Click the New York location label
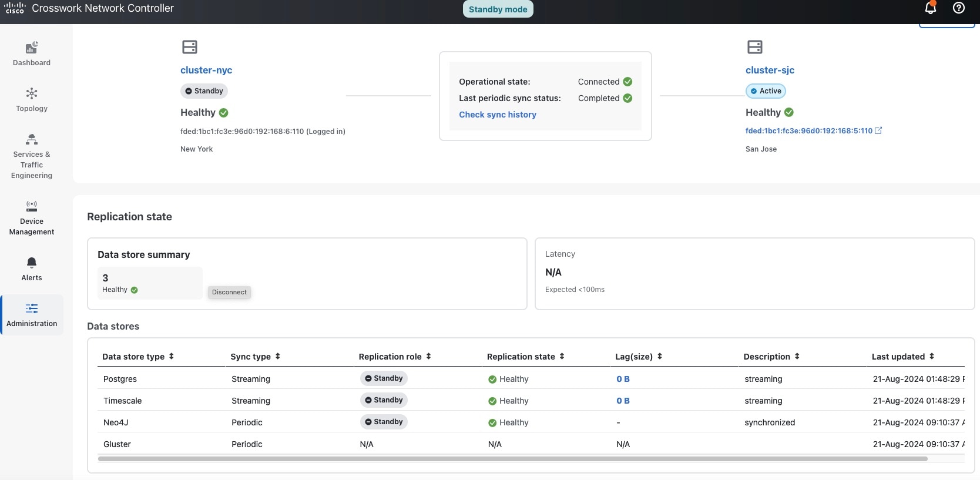980x480 pixels. (x=196, y=149)
